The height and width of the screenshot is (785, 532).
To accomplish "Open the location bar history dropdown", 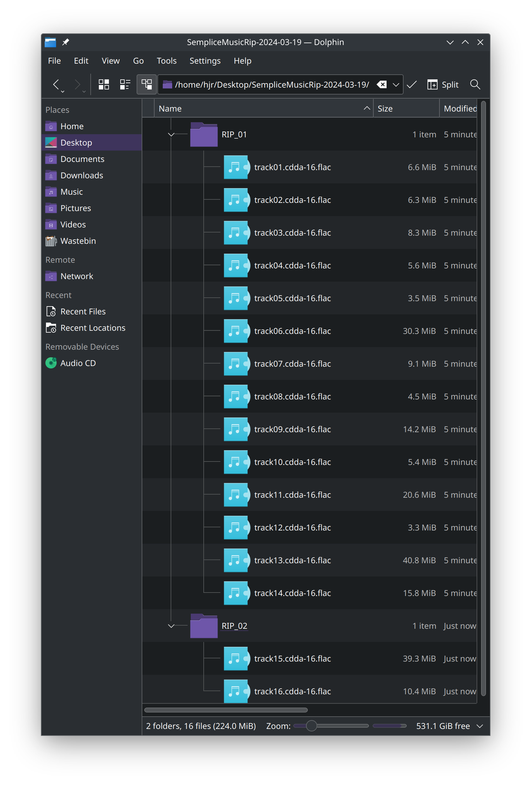I will tap(396, 84).
